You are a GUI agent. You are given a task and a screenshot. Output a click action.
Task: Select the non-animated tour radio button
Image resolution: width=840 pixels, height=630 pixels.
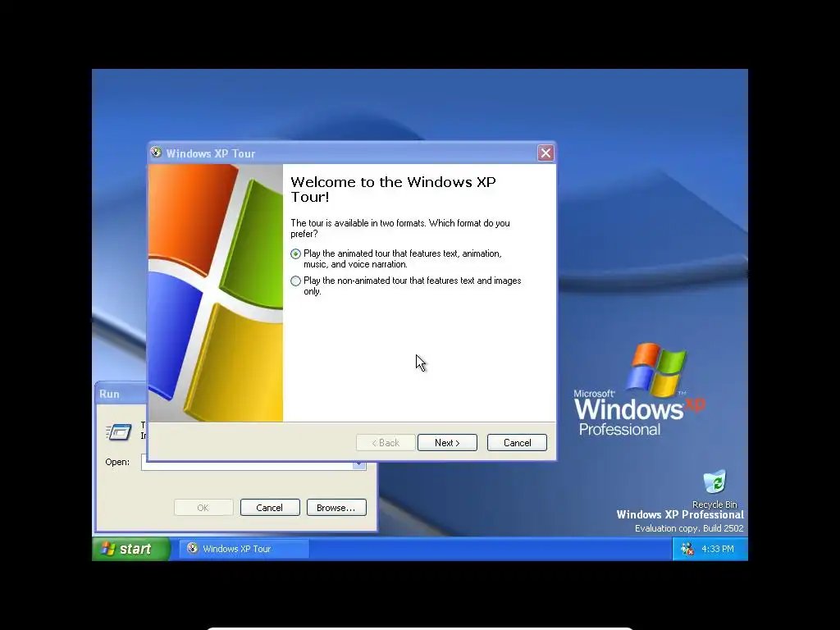(x=295, y=281)
